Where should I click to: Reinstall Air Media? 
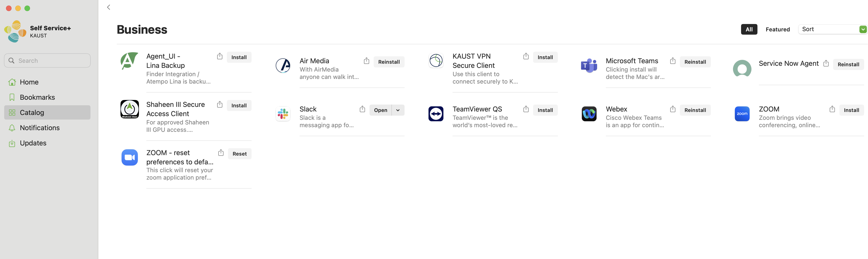[x=389, y=62]
